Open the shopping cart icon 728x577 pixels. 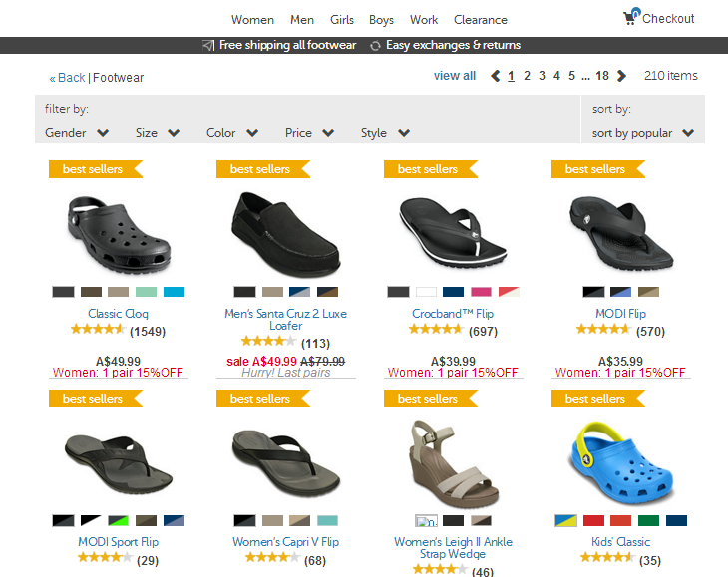631,17
